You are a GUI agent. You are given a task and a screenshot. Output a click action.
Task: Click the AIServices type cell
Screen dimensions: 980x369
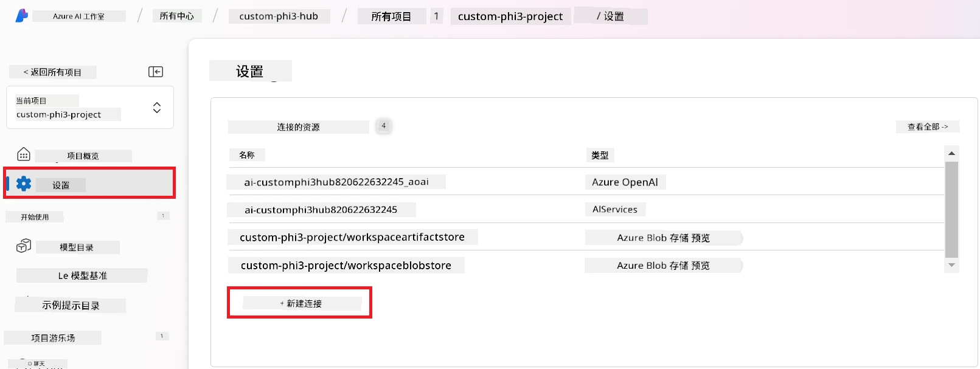click(x=615, y=209)
